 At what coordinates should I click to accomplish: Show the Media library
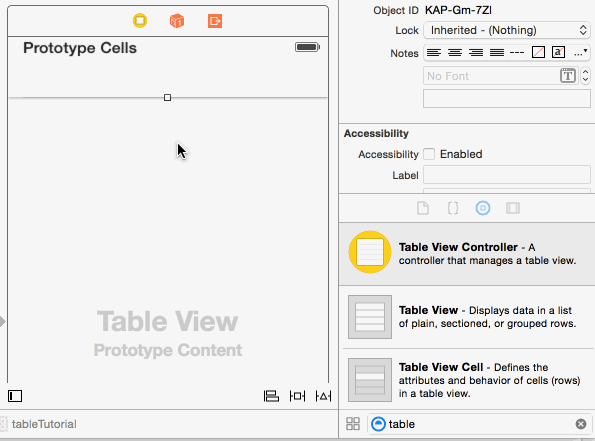pos(513,208)
